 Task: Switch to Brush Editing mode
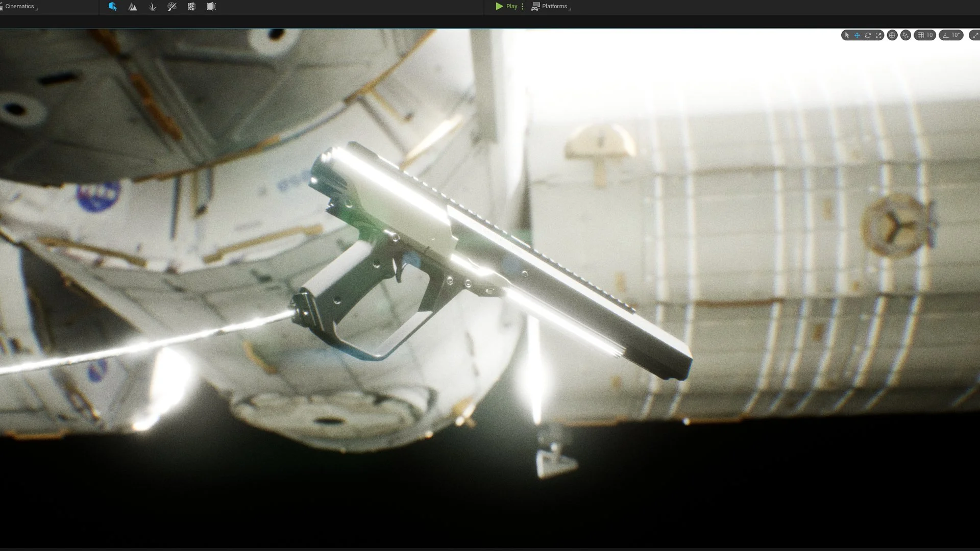[x=211, y=7]
